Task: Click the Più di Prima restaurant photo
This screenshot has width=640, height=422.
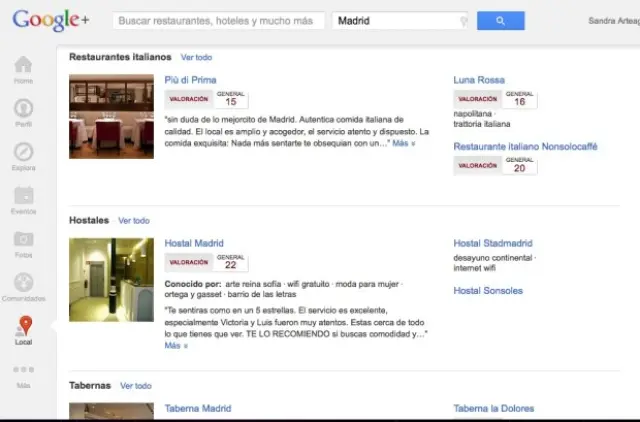Action: point(111,116)
